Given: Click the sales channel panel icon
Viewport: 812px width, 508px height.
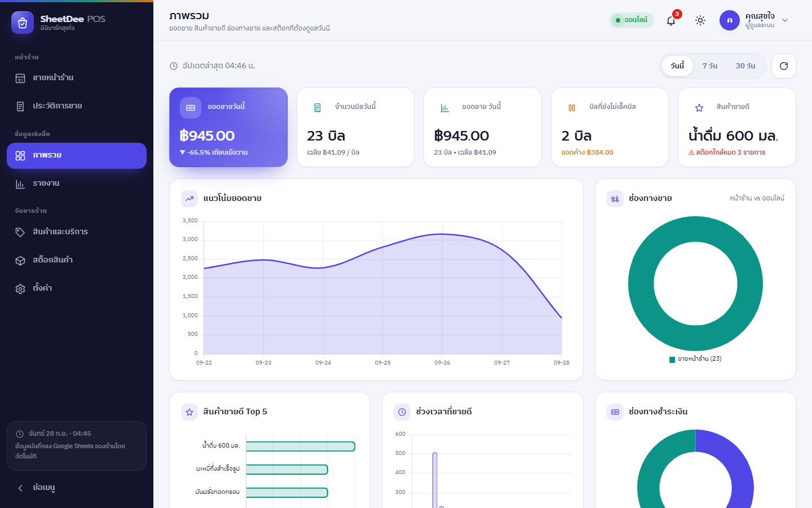Looking at the screenshot, I should coord(615,199).
